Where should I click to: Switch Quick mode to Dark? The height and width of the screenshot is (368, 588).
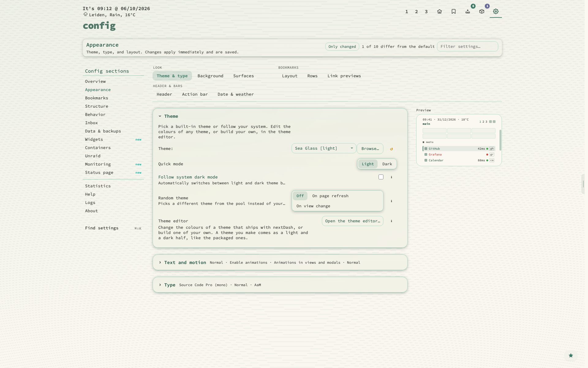click(387, 164)
